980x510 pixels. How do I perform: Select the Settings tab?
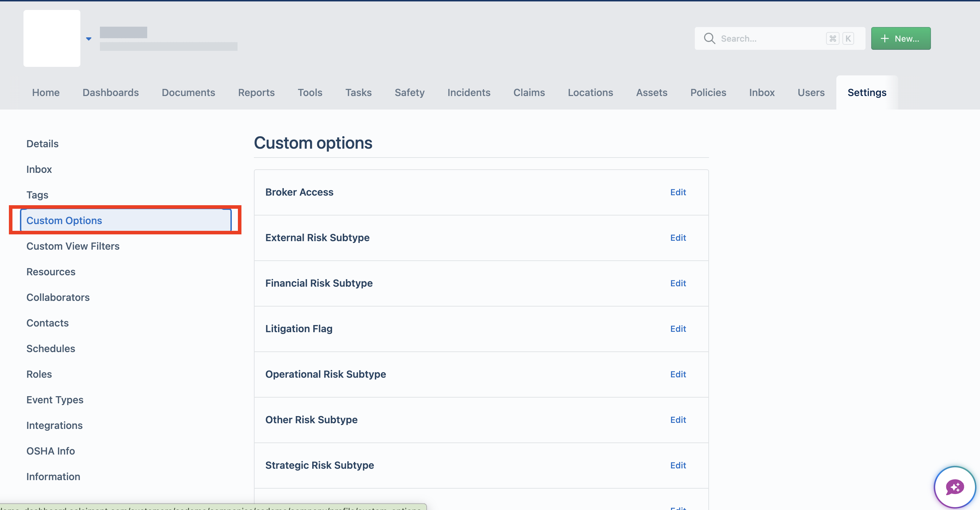coord(867,92)
